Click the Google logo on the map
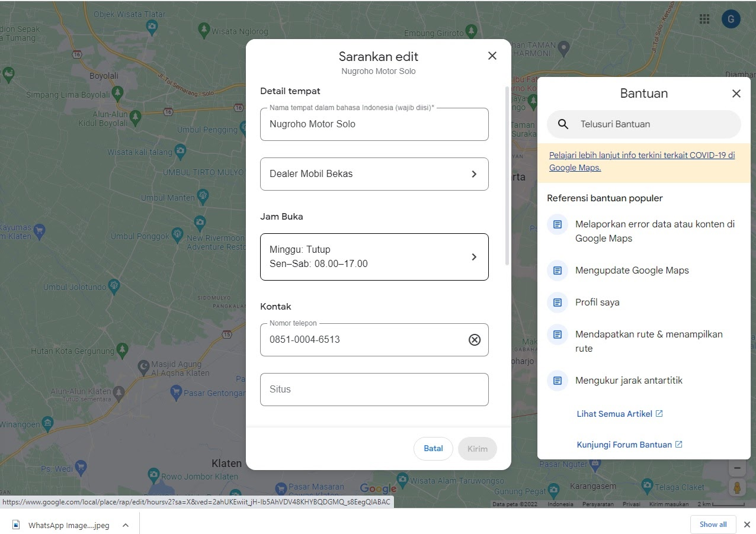756x534 pixels. (x=378, y=489)
